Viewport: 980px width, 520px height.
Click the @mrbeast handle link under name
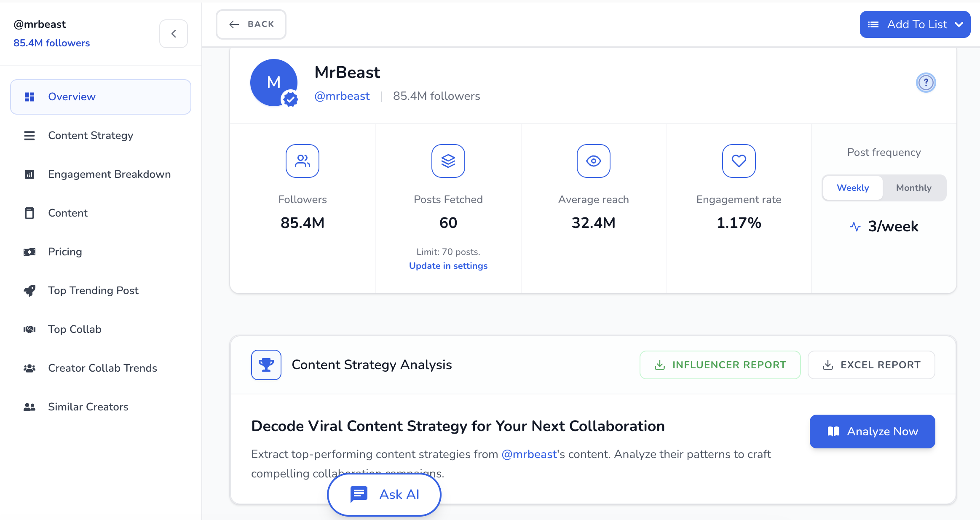(342, 96)
